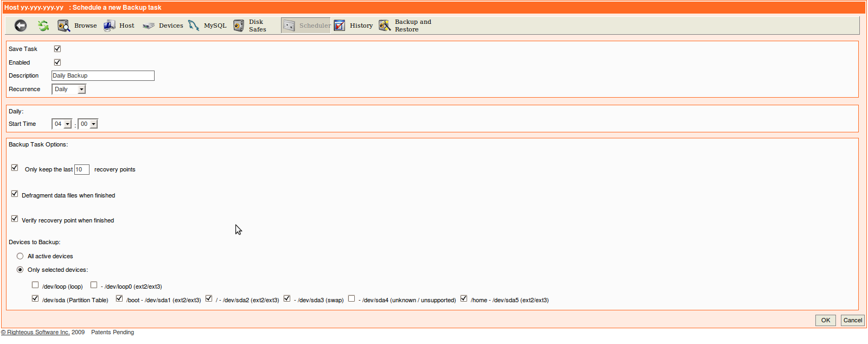The height and width of the screenshot is (344, 868).
Task: Check the /dev/sda4 device checkbox
Action: (352, 298)
